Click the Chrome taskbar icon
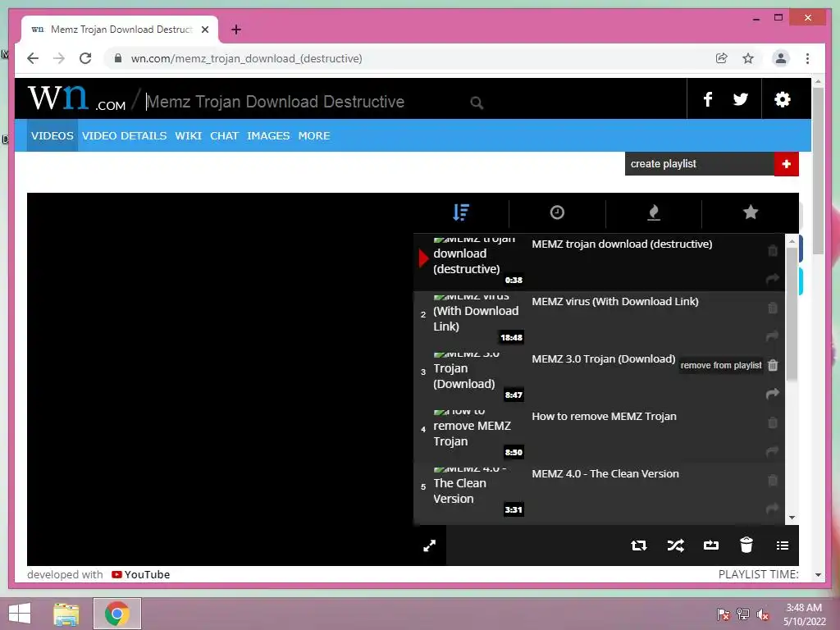This screenshot has height=630, width=840. (116, 614)
